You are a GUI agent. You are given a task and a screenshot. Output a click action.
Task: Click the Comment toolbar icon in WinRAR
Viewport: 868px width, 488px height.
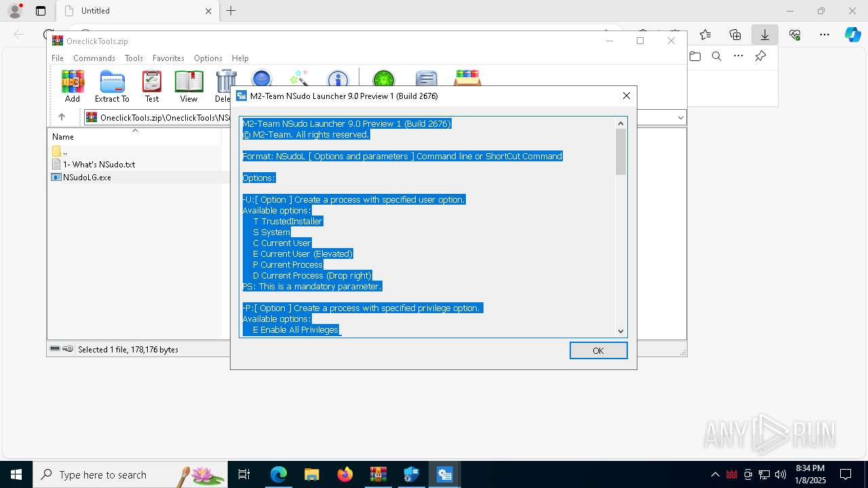pyautogui.click(x=426, y=78)
